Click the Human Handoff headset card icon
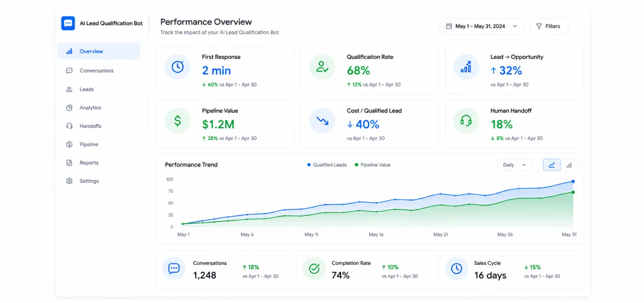The image size is (644, 303). pos(466,120)
